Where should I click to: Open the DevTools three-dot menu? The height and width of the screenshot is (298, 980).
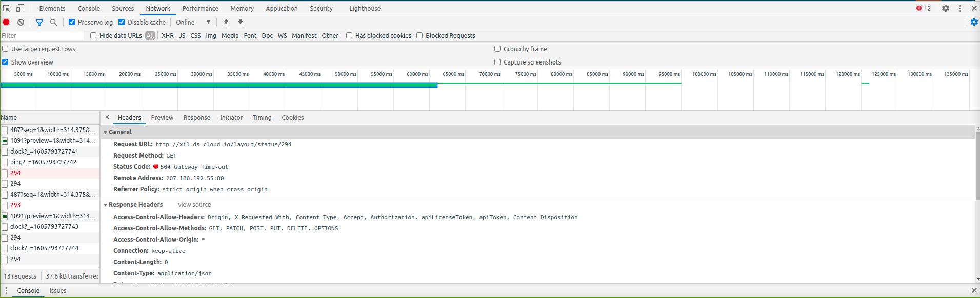pyautogui.click(x=960, y=8)
